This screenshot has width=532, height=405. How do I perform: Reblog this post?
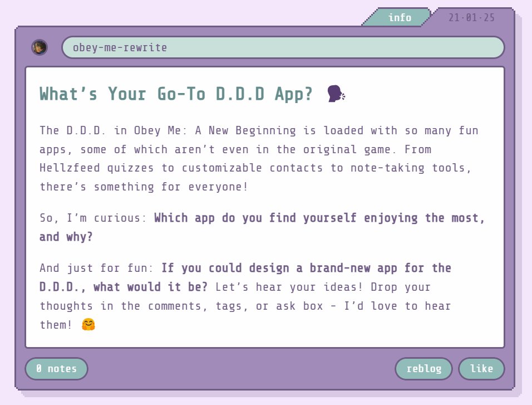423,368
